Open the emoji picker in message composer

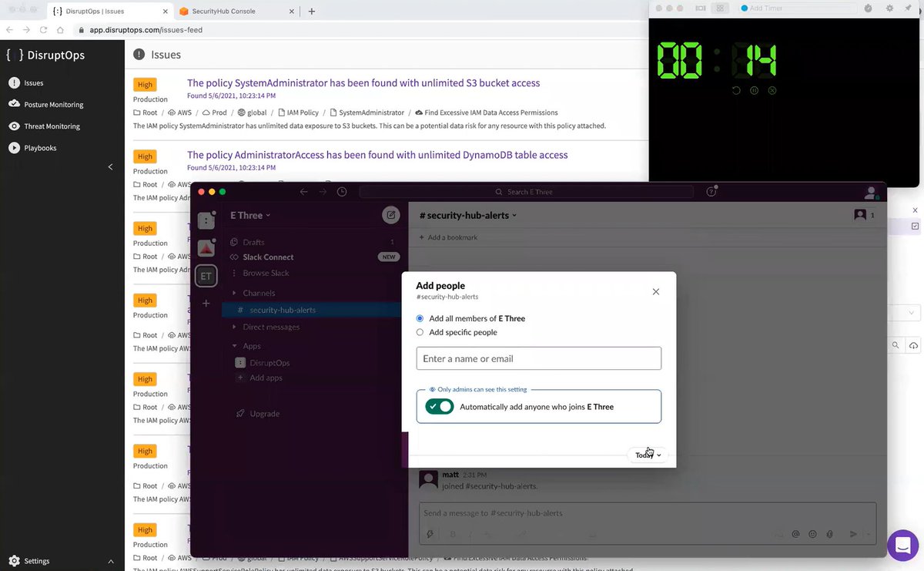[812, 534]
